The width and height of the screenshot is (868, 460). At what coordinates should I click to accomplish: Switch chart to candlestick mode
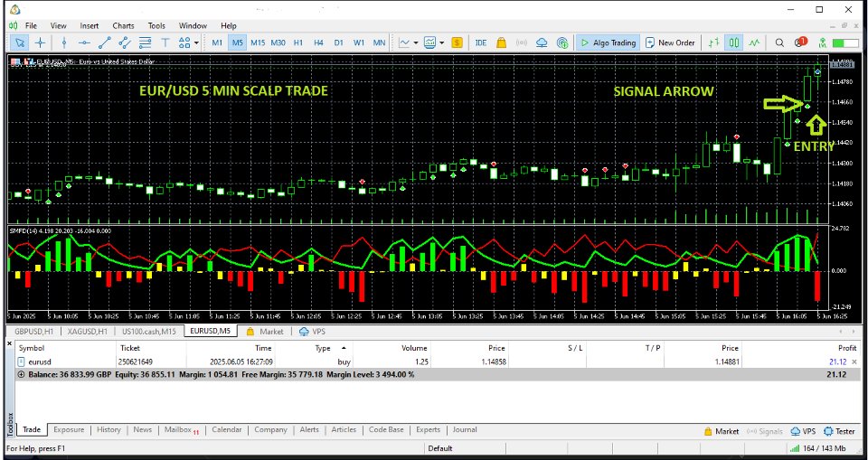tap(734, 42)
